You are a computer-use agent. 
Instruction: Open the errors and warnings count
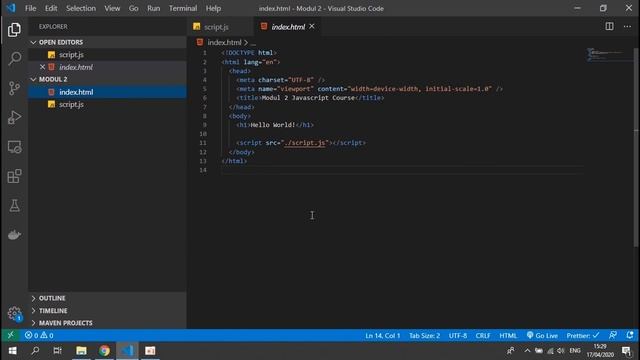(x=39, y=336)
